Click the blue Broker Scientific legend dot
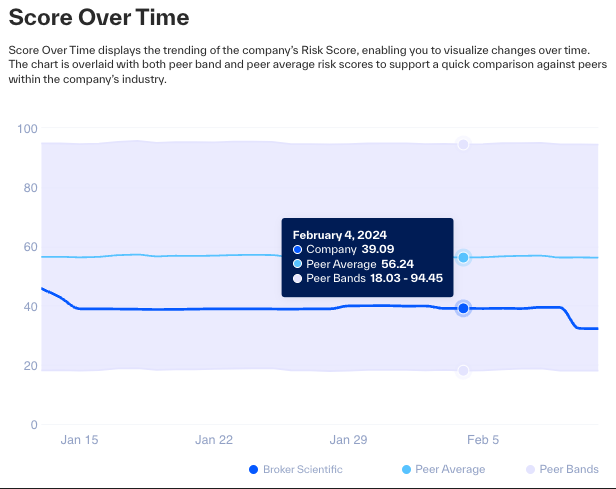 pyautogui.click(x=253, y=469)
